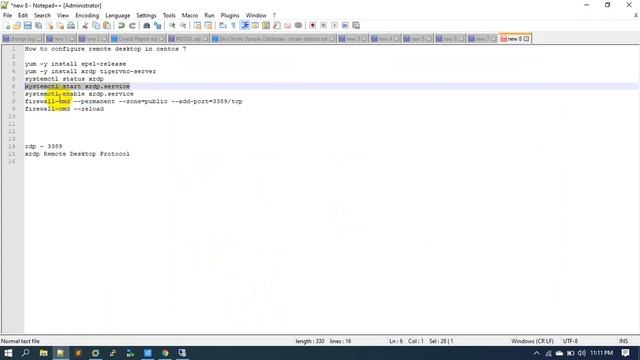
Task: Click the Save All toolbar icon
Action: tap(38, 25)
